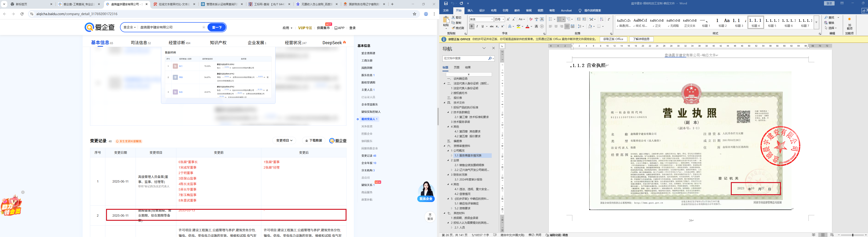Screen dimensions: 868x237
Task: Toggle Italic formatting in Word
Action: [x=477, y=26]
